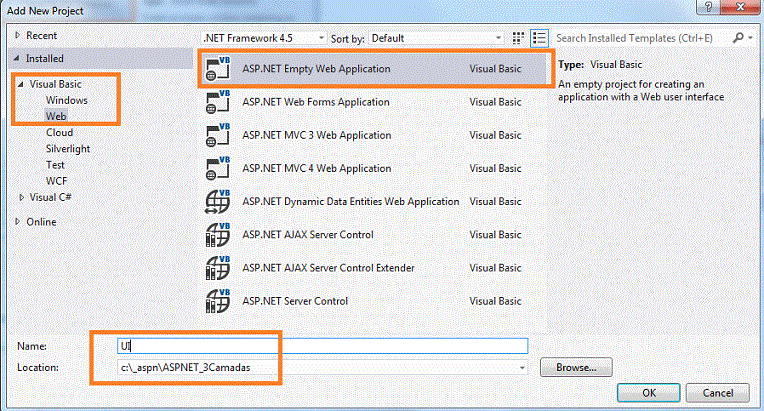Click the Browse... button

pyautogui.click(x=576, y=368)
